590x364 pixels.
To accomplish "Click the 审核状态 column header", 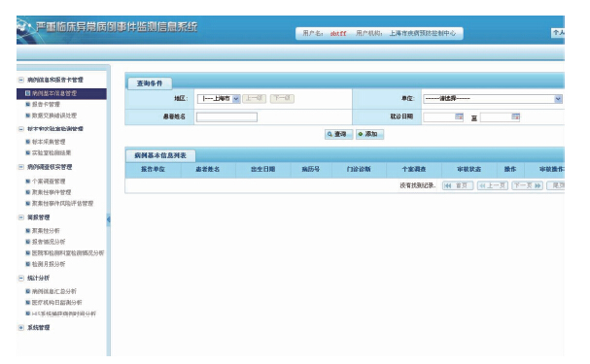I will [469, 170].
